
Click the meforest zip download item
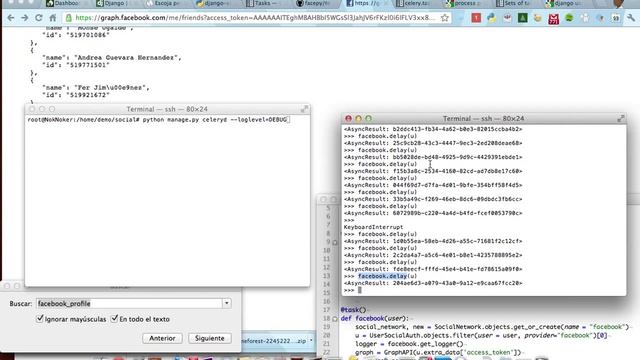[x=273, y=341]
